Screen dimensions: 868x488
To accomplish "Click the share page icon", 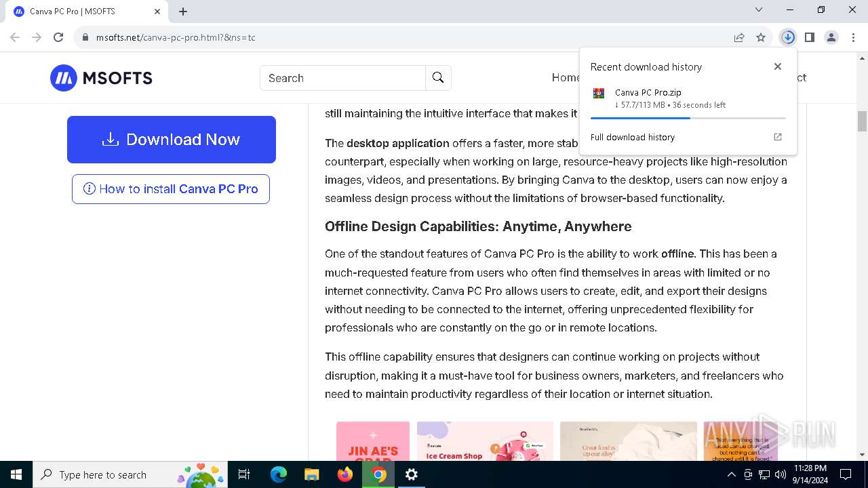I will click(x=739, y=37).
